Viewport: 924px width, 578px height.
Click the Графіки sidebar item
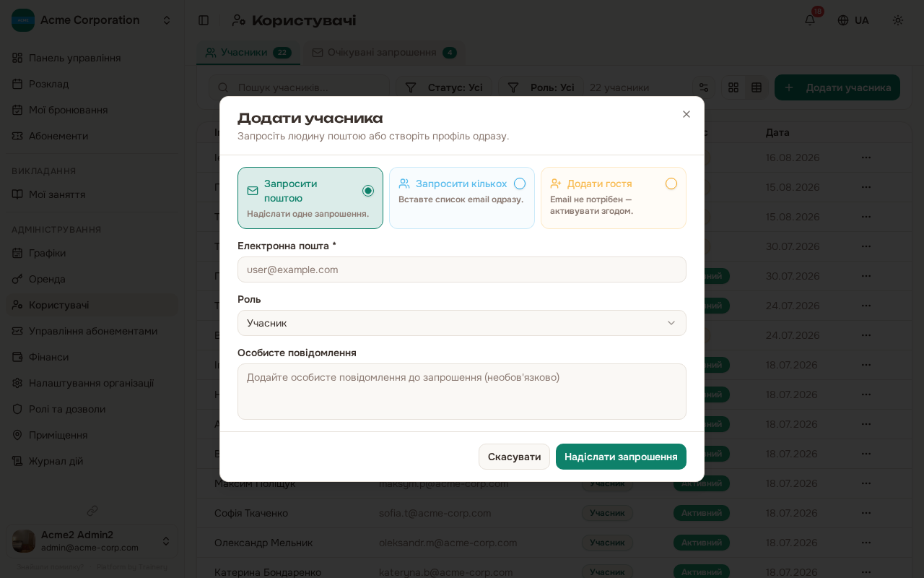(x=92, y=253)
